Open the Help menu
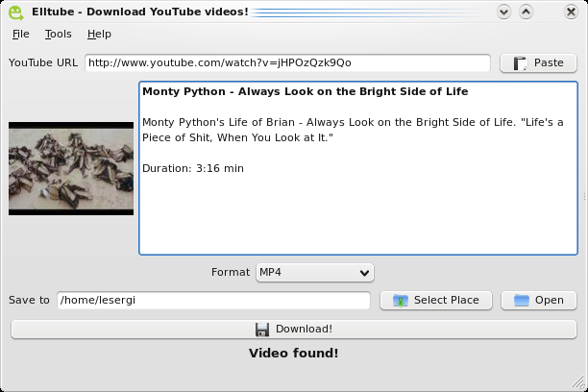588x392 pixels. [x=99, y=35]
